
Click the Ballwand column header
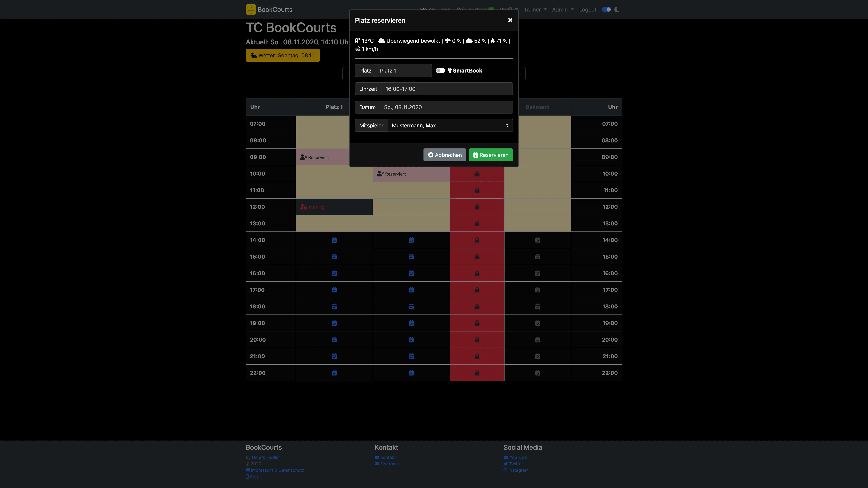pyautogui.click(x=537, y=107)
